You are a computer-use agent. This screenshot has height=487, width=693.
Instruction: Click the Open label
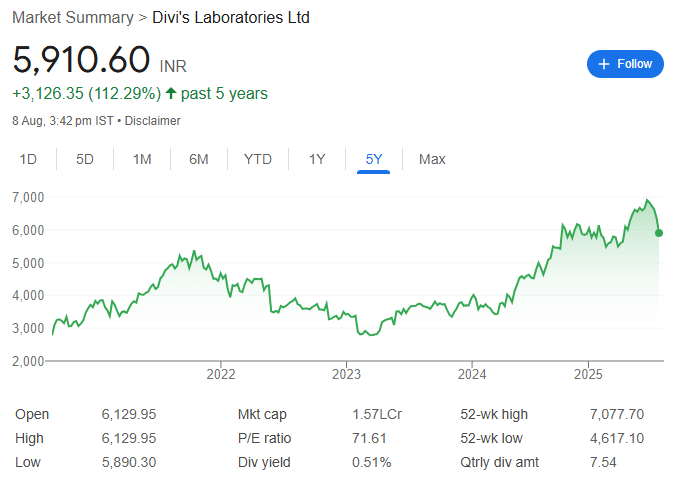(32, 415)
